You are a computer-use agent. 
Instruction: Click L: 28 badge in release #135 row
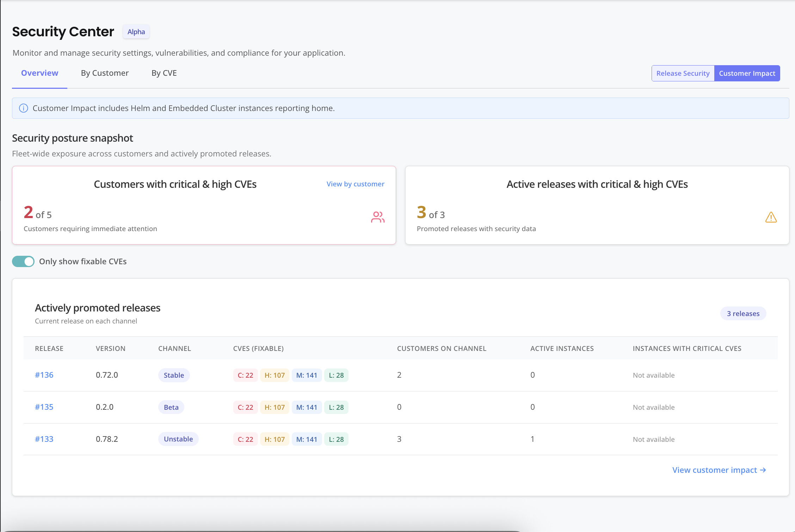coord(336,407)
